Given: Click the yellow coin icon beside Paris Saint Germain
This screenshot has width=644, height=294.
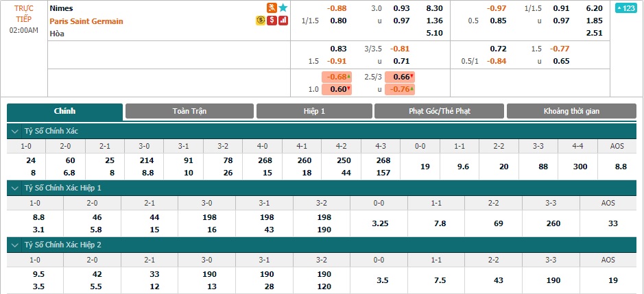Looking at the screenshot, I should pos(261,21).
